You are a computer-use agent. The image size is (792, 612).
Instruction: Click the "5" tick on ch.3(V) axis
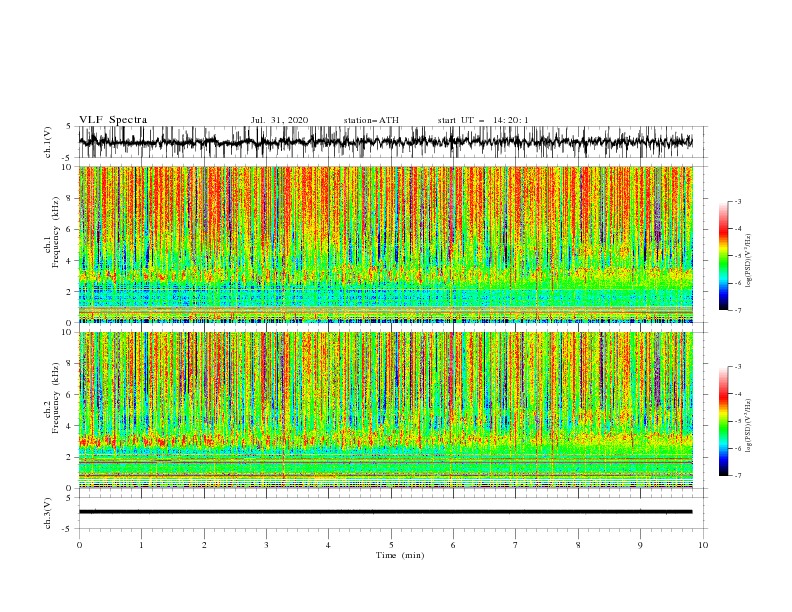tap(69, 498)
